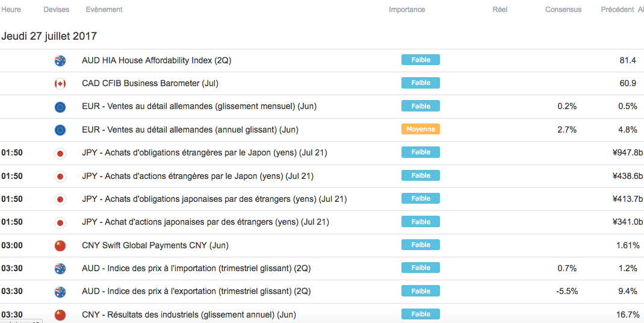This screenshot has height=323, width=644.
Task: Click Australian flag for import price index row
Action: pos(60,269)
